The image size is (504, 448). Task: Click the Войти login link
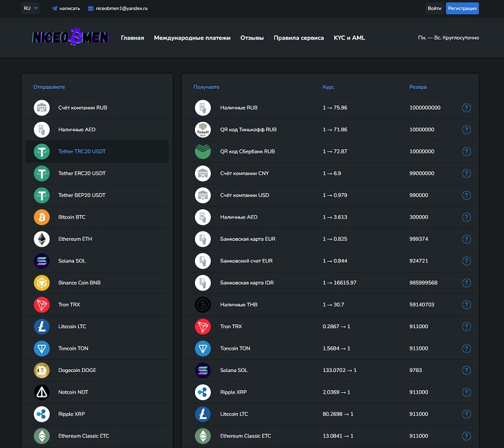point(435,9)
